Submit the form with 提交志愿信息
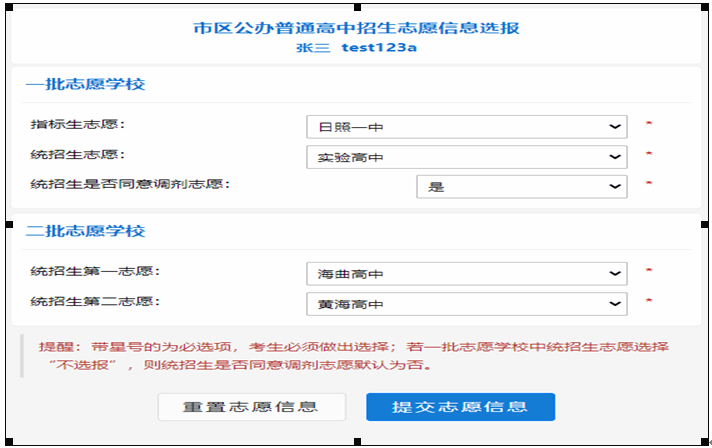 tap(460, 407)
